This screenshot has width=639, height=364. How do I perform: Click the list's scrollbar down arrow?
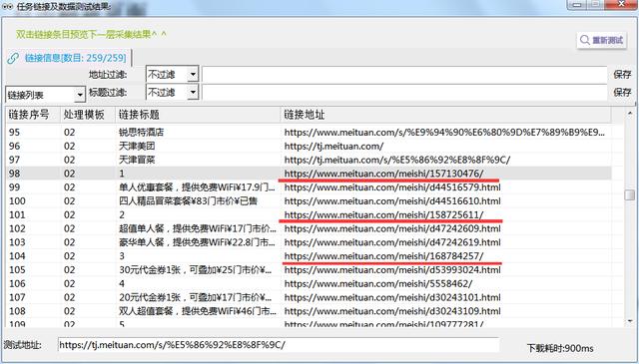(x=630, y=321)
